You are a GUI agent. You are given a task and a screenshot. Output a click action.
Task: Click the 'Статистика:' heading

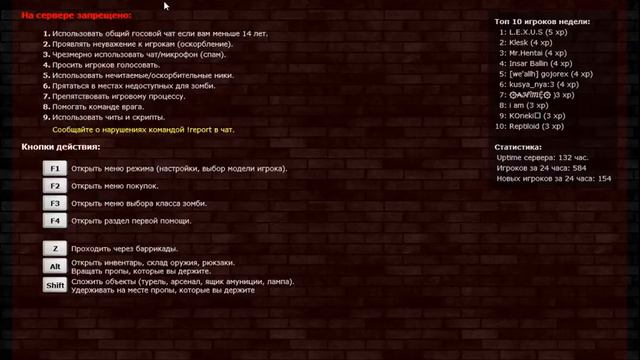(518, 147)
